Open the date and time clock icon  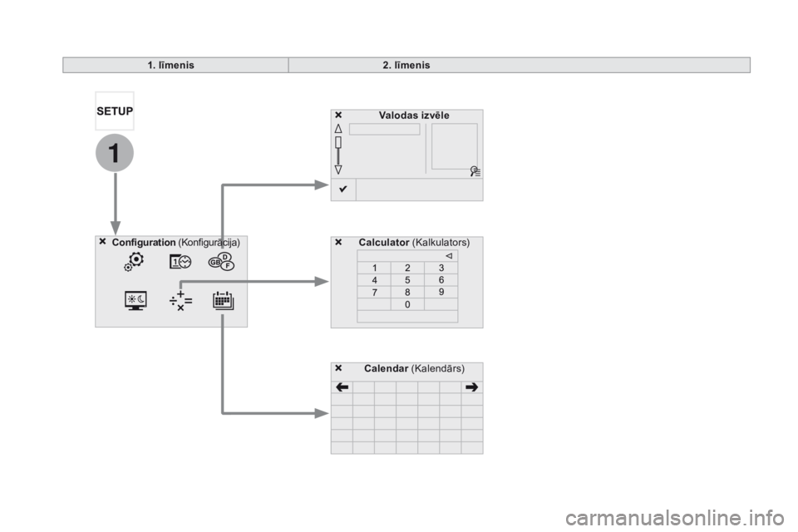(180, 261)
